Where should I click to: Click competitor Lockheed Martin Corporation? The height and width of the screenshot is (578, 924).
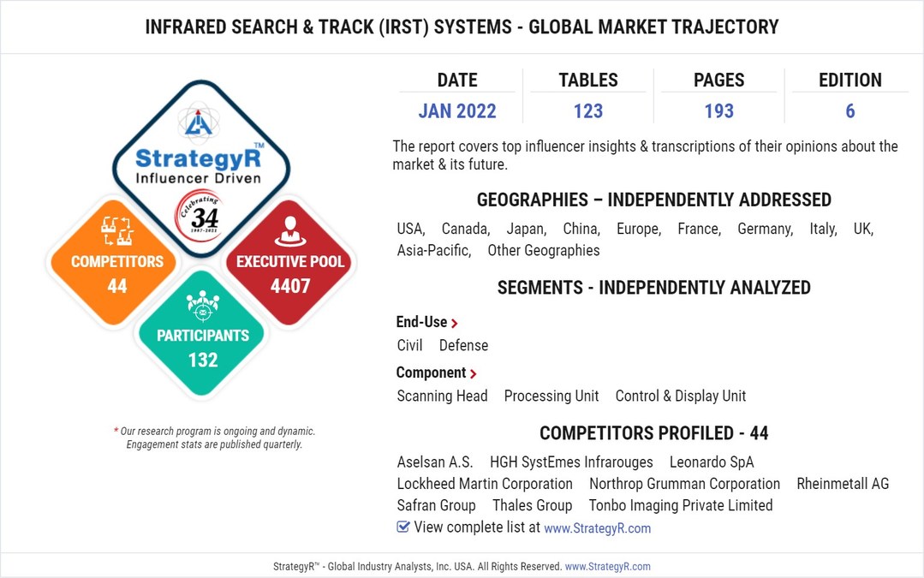coord(485,484)
